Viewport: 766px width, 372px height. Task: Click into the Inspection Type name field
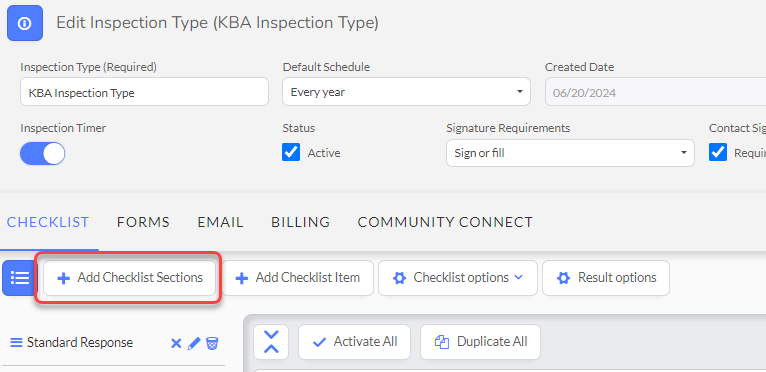[145, 91]
